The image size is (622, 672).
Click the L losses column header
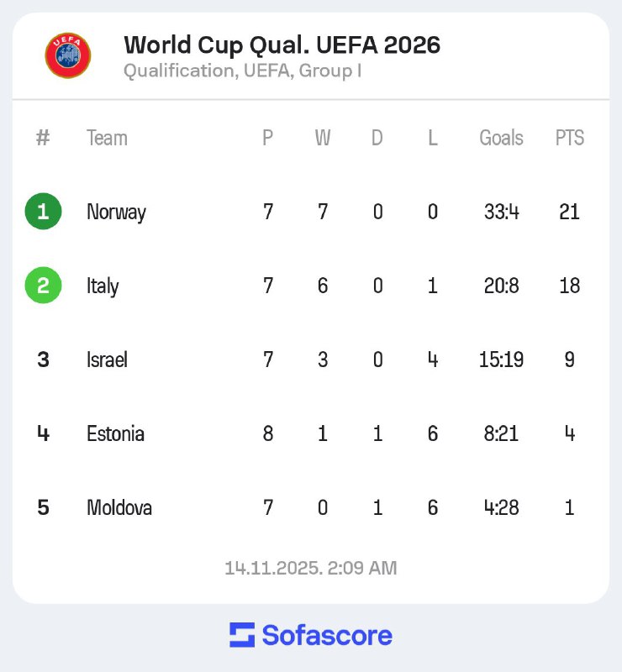[432, 138]
